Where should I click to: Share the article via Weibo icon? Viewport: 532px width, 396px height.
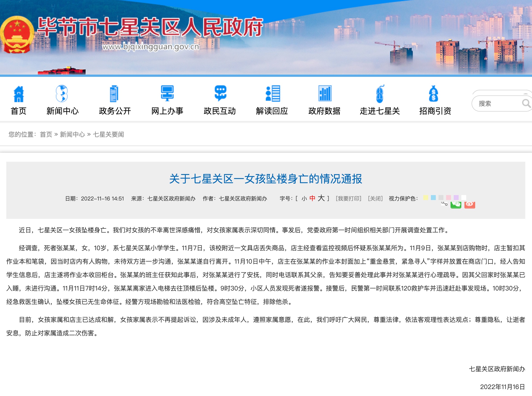coord(470,205)
